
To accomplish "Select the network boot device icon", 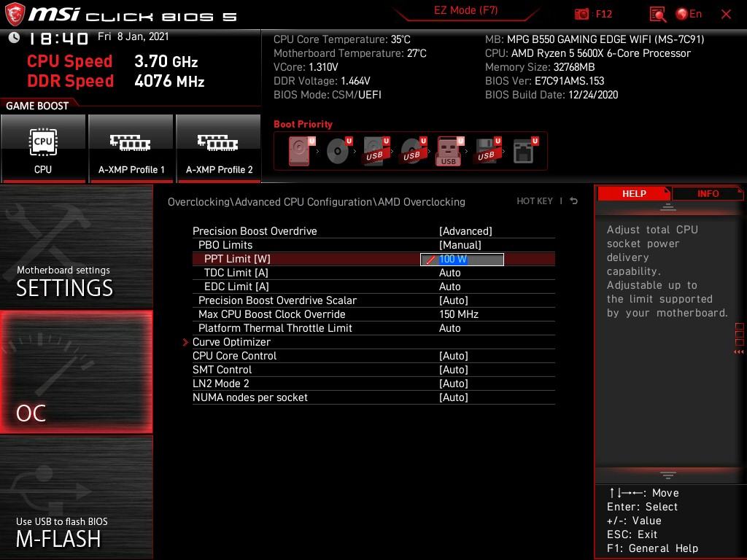I will (525, 151).
